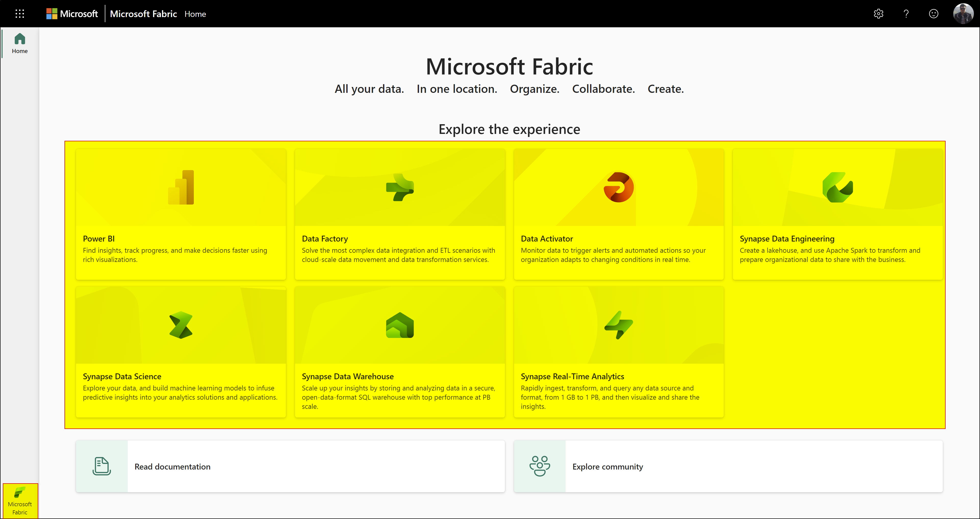Viewport: 980px width, 519px height.
Task: Click the Synapse Data Engineering description text
Action: click(x=830, y=255)
